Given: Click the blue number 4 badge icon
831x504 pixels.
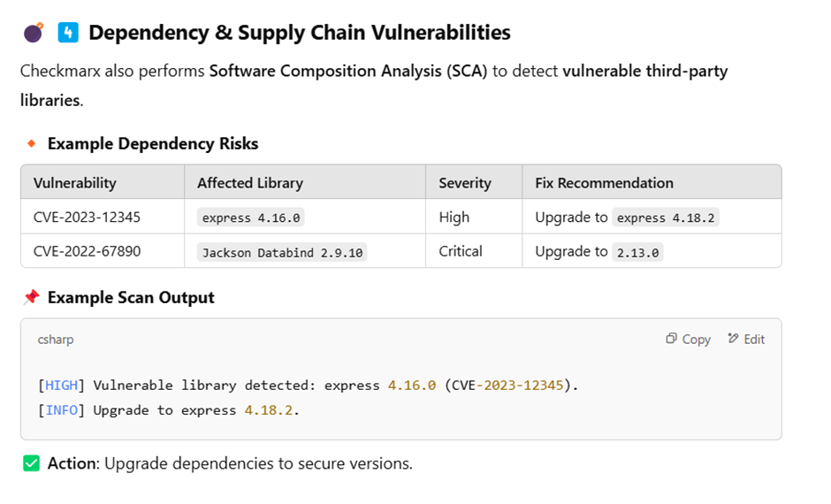Looking at the screenshot, I should tap(68, 33).
